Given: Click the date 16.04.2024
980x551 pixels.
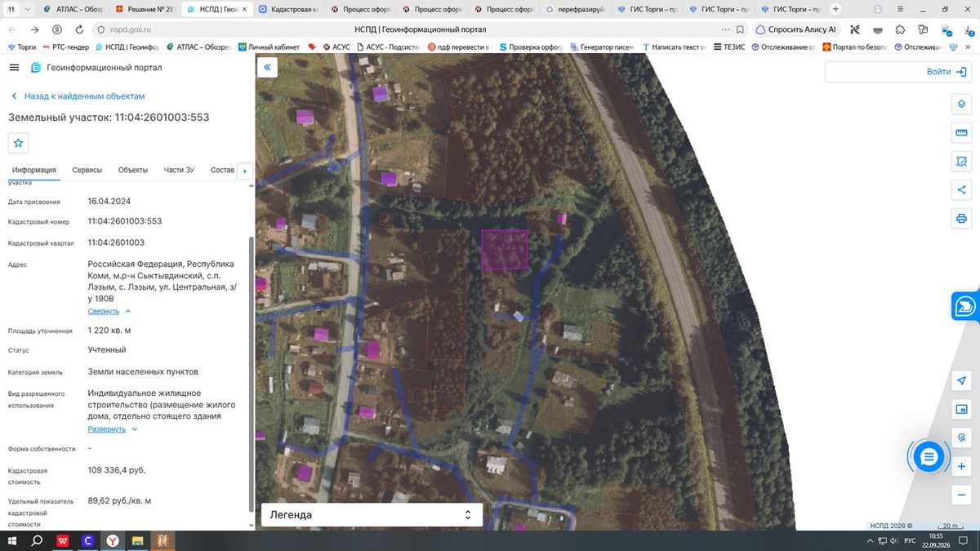Looking at the screenshot, I should (x=109, y=201).
